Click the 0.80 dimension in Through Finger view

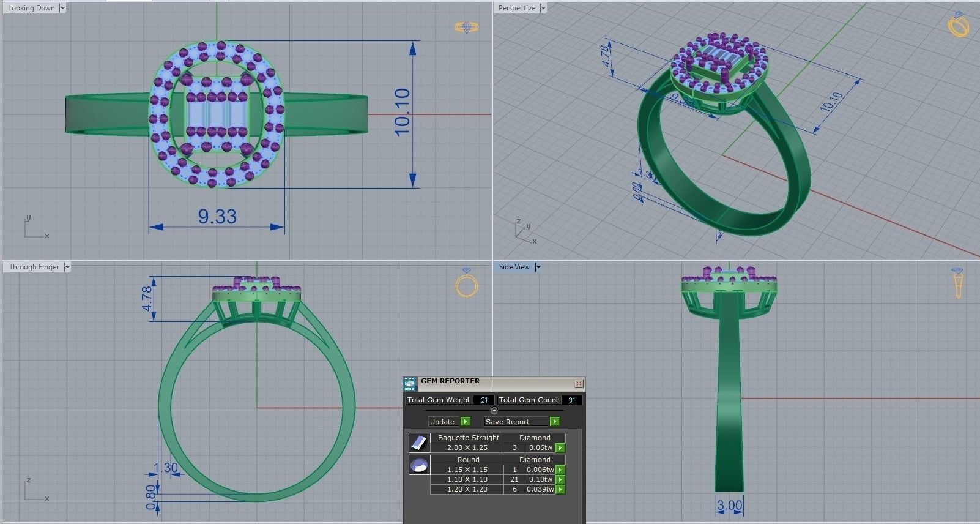150,497
